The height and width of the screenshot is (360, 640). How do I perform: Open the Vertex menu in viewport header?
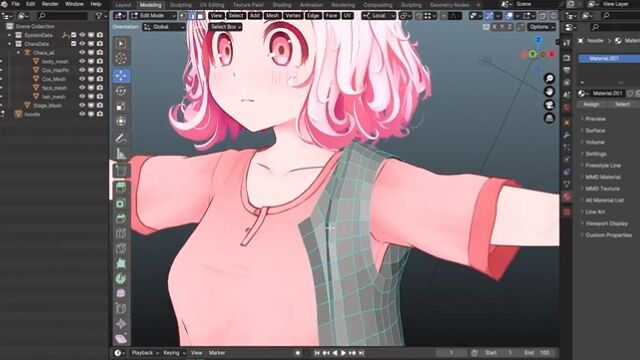[x=293, y=16]
